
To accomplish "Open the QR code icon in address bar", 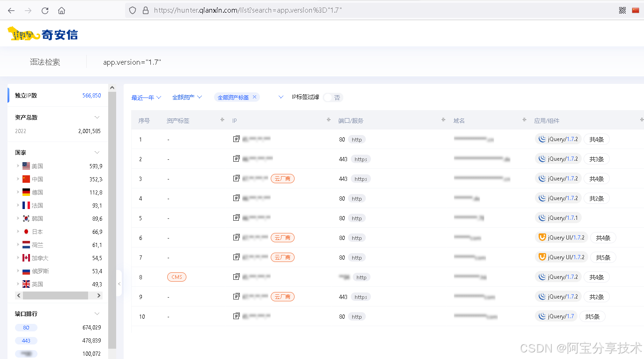I will coord(622,10).
